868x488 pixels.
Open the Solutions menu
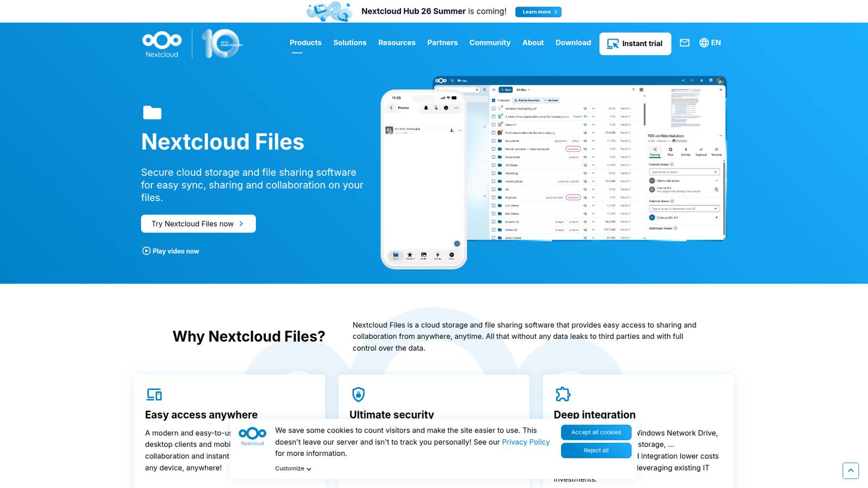(x=350, y=43)
